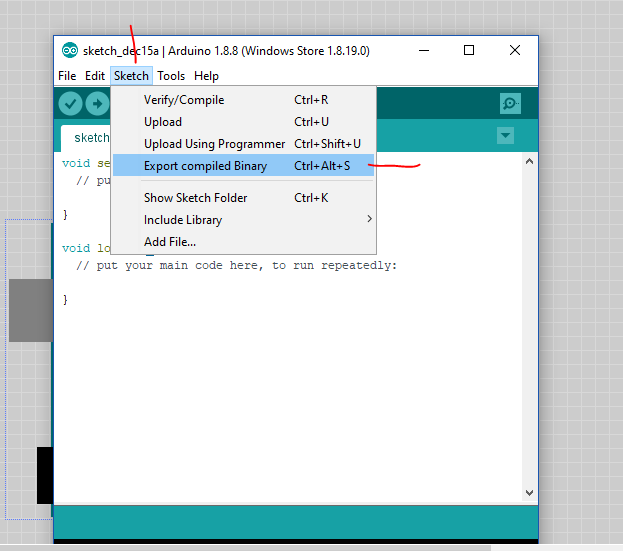Choose Export compiled Binary
623x551 pixels.
[x=243, y=166]
